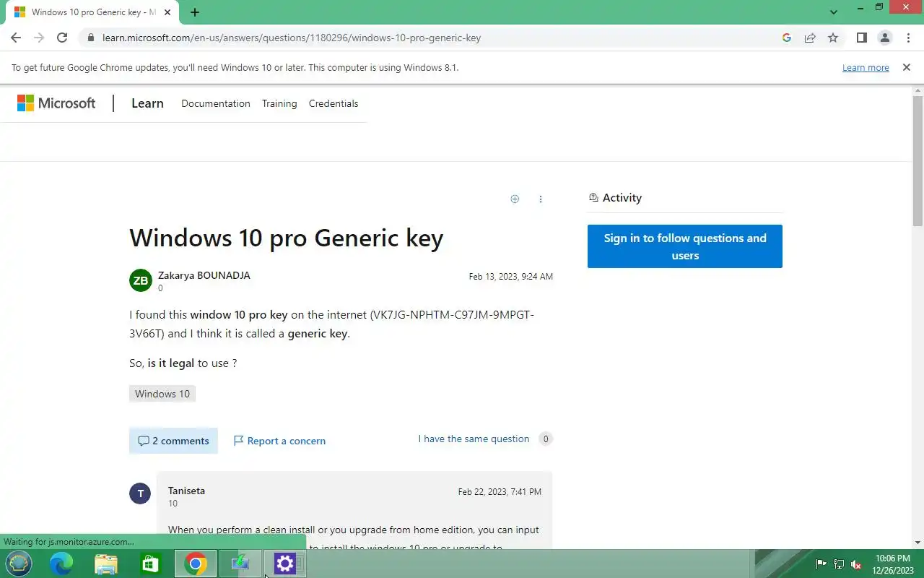Open the Settings gear taskbar app

[285, 564]
